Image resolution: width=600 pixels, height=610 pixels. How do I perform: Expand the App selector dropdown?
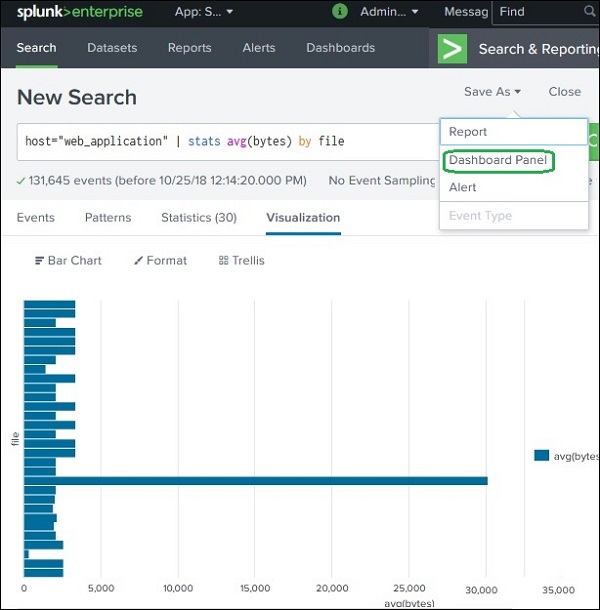(204, 13)
